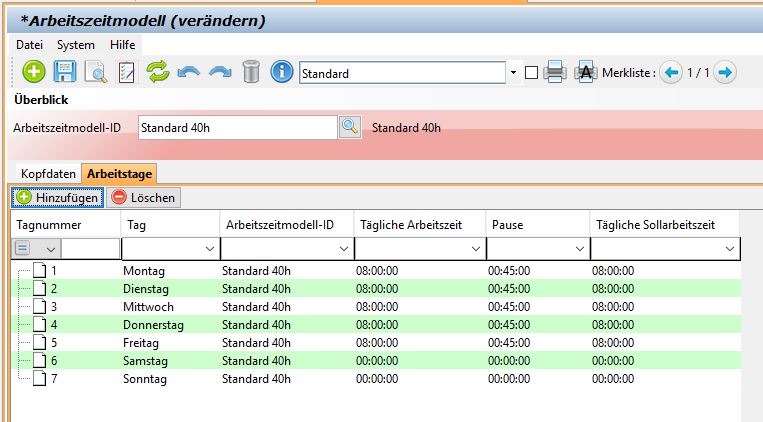Image resolution: width=763 pixels, height=422 pixels.
Task: Switch to the Kopfdaten tab
Action: 48,174
